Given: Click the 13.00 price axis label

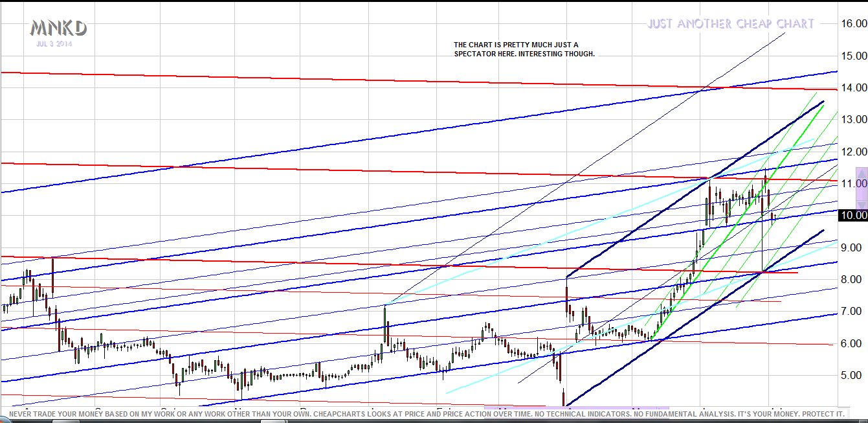Looking at the screenshot, I should 853,120.
